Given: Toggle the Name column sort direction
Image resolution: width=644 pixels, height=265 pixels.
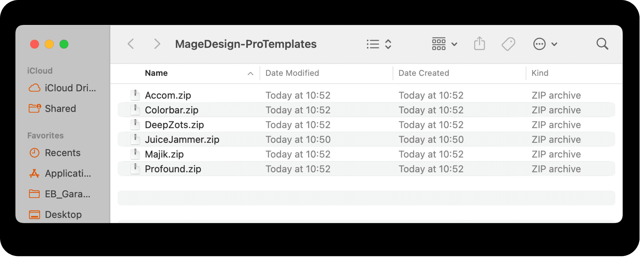Looking at the screenshot, I should (251, 73).
